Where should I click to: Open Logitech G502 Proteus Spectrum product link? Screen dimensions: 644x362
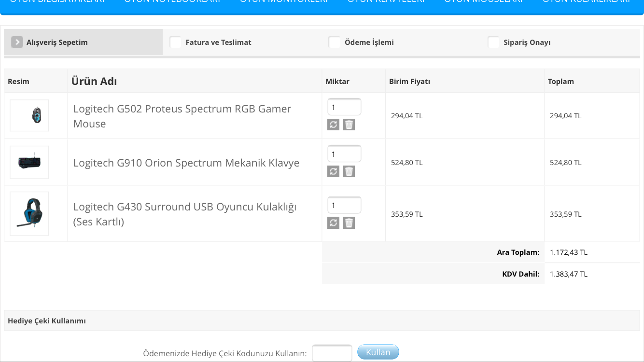[x=182, y=116]
